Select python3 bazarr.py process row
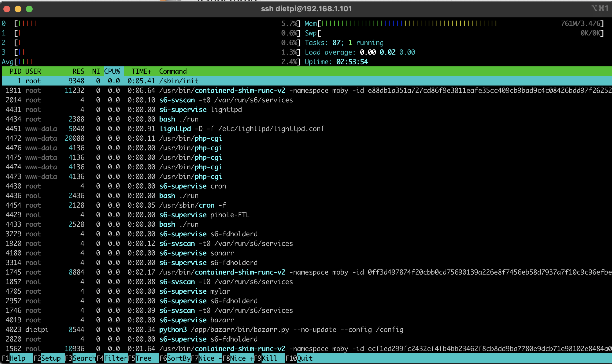Viewport: 612px width, 364px height. [307, 329]
